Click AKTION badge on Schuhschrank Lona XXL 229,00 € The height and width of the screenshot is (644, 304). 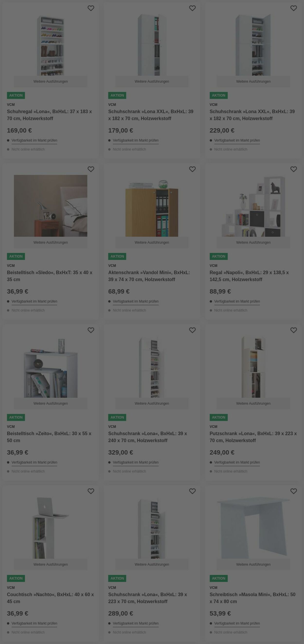(218, 96)
